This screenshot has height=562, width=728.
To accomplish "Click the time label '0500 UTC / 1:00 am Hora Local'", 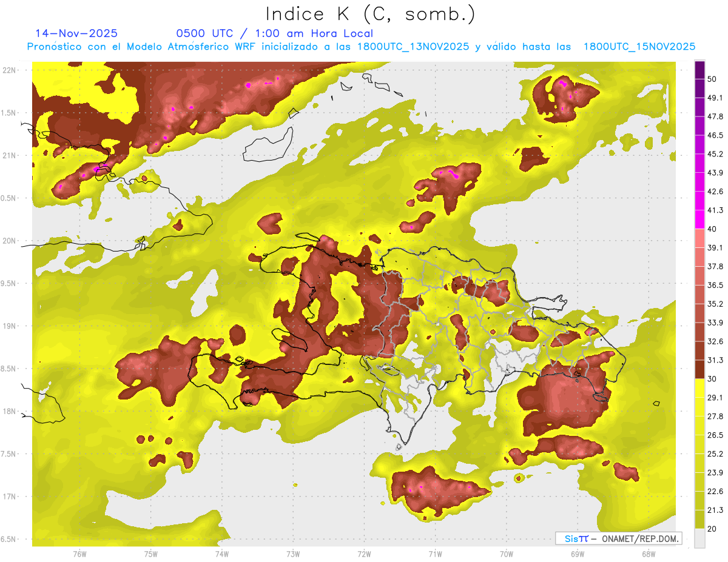I will 275,33.
